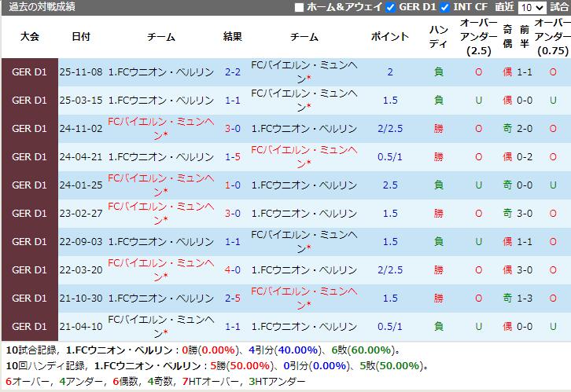Select the GER D1 cell for 24-01-25
The height and width of the screenshot is (392, 571).
tap(29, 185)
